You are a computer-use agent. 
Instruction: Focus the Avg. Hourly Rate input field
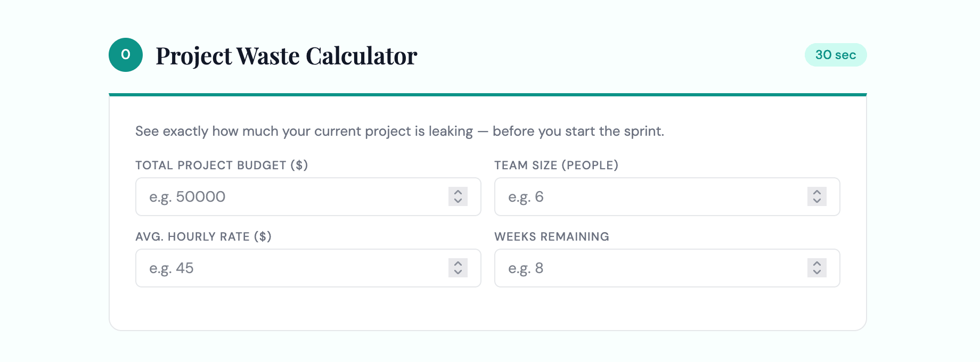point(308,268)
